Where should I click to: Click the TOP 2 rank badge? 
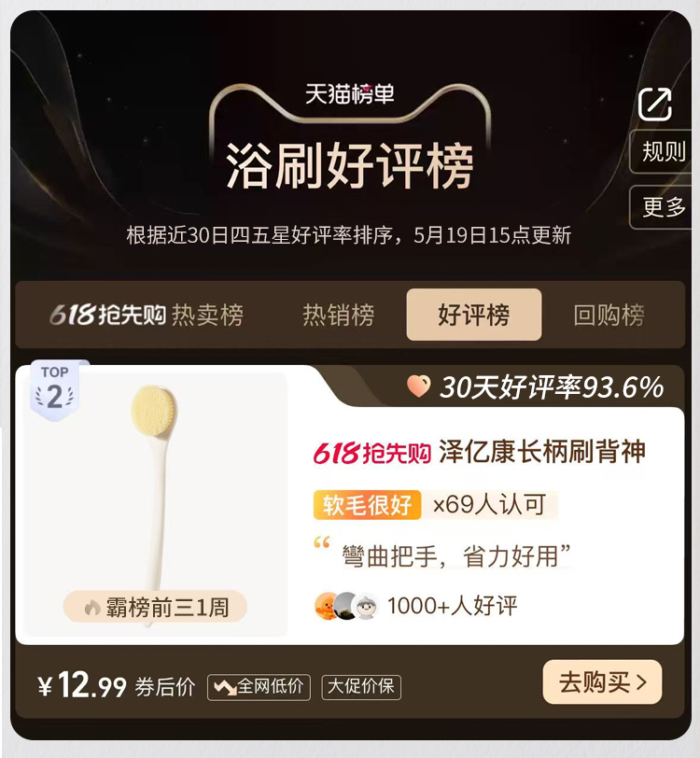pos(55,389)
